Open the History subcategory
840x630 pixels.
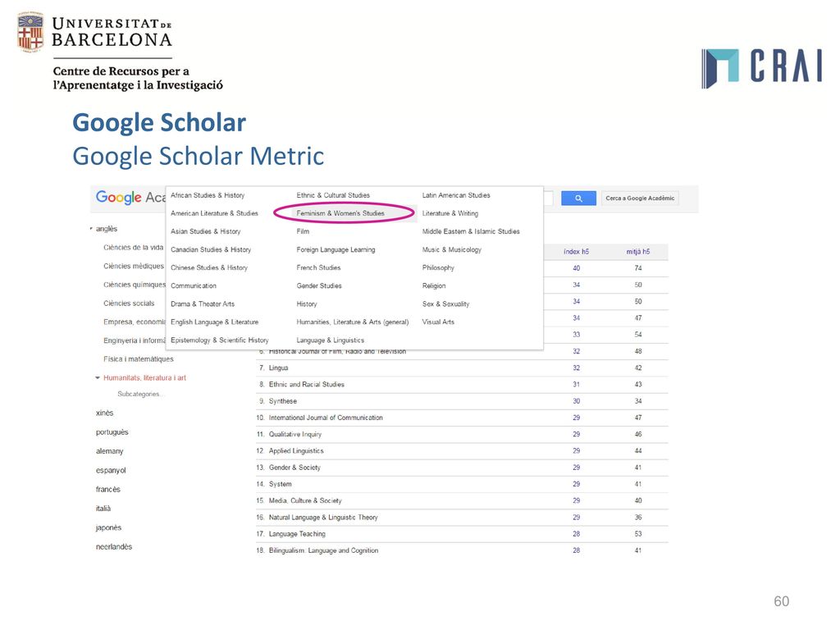pyautogui.click(x=307, y=304)
